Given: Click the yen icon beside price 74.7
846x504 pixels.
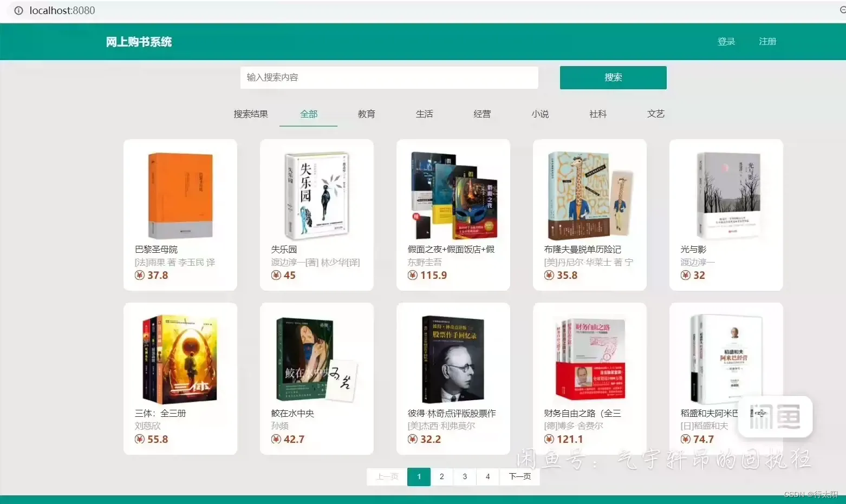Looking at the screenshot, I should point(686,439).
